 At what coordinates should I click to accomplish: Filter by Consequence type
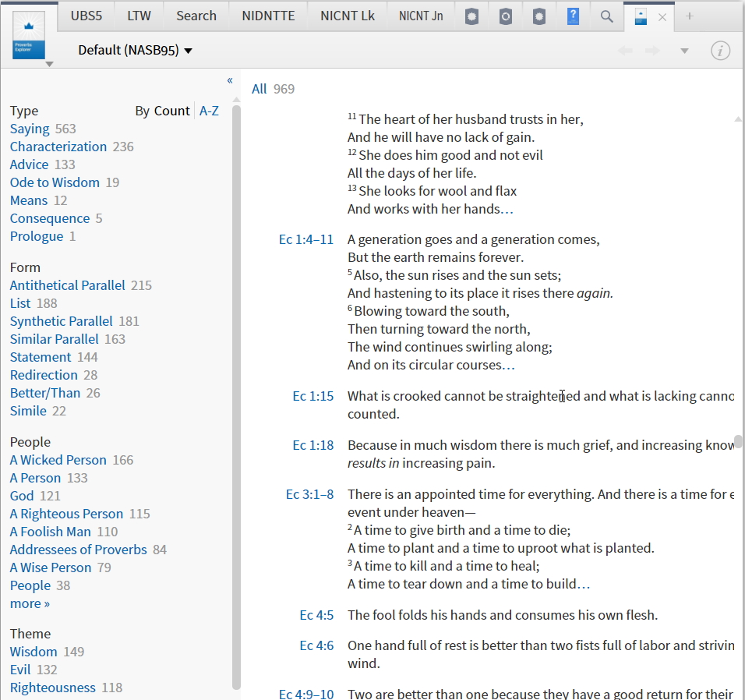[x=49, y=218]
